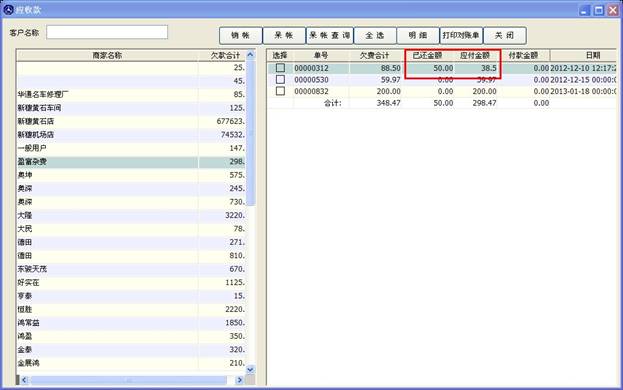Click horizontal scrollbar left arrow
The image size is (623, 390).
click(25, 380)
